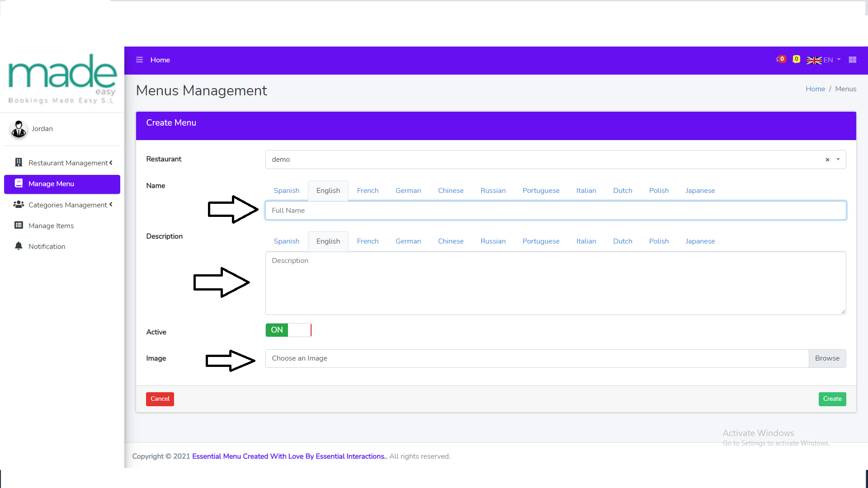This screenshot has width=868, height=488.
Task: Open the messages notification icon with red badge
Action: coord(781,59)
